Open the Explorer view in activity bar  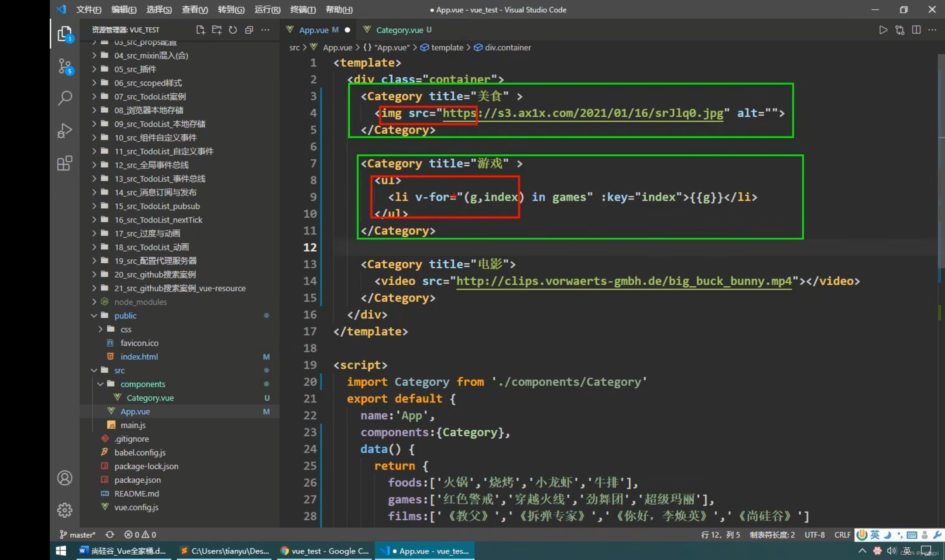(65, 35)
